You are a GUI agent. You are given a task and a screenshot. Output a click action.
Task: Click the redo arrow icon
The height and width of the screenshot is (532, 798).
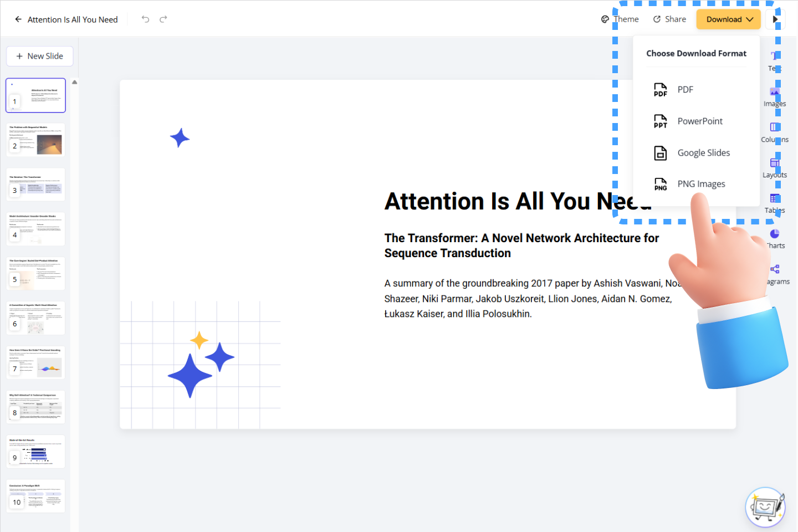click(x=163, y=19)
